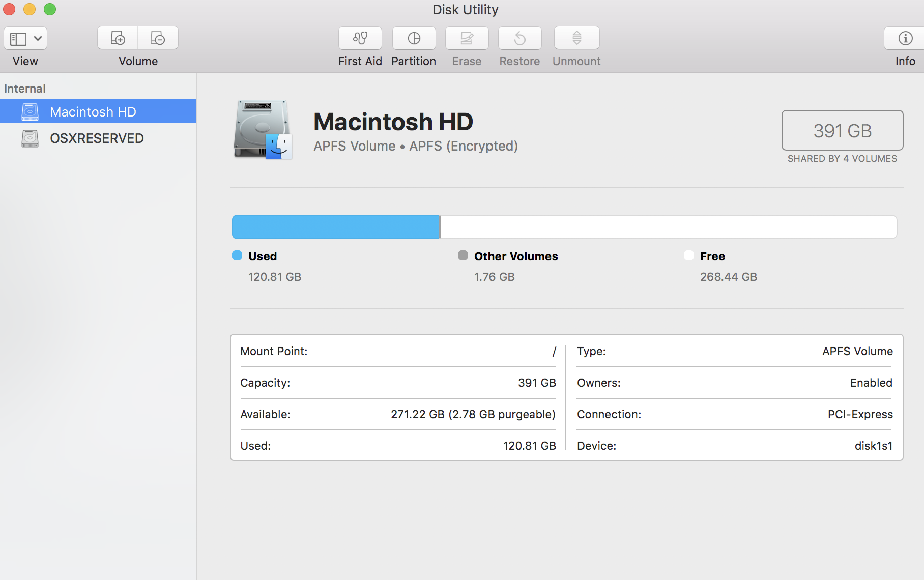Click the 120.81 GB value under Used legend
This screenshot has width=924, height=580.
(x=275, y=277)
